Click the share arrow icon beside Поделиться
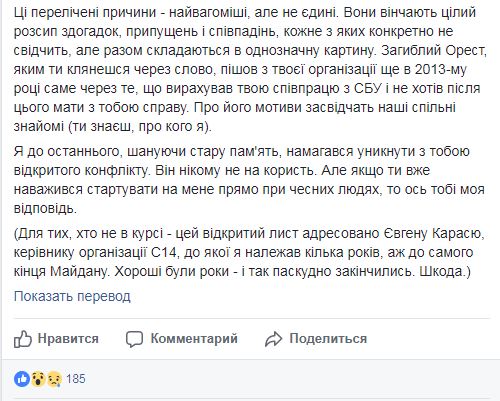500x401 pixels. tap(273, 339)
